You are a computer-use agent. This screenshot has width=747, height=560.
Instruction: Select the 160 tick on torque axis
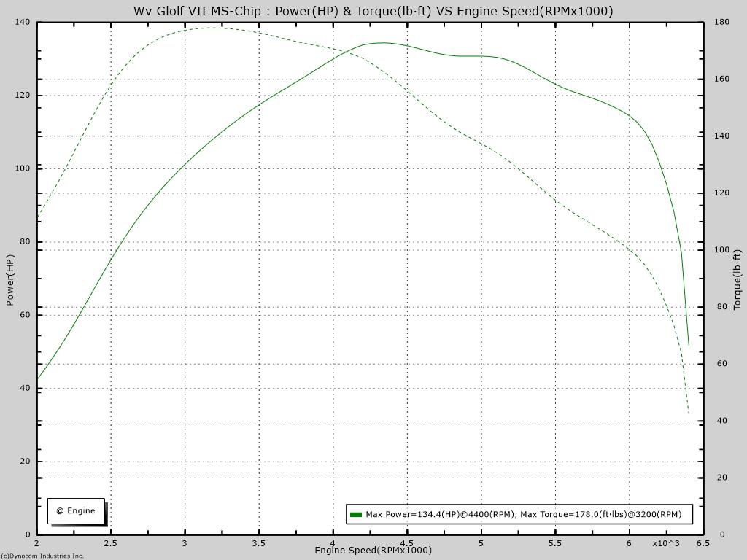coord(721,79)
